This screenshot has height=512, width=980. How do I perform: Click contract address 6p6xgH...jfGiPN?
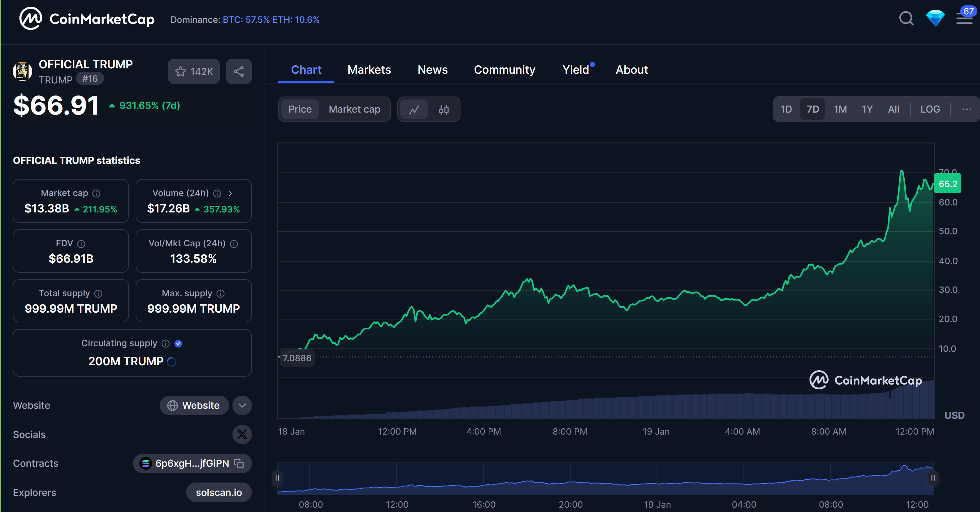pos(192,463)
